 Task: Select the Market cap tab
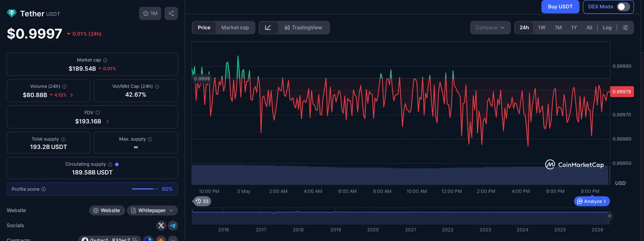pos(235,27)
